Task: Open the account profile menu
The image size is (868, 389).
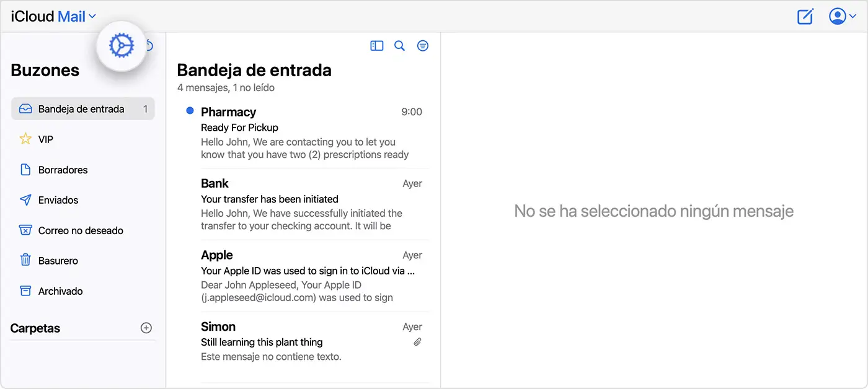Action: tap(843, 17)
